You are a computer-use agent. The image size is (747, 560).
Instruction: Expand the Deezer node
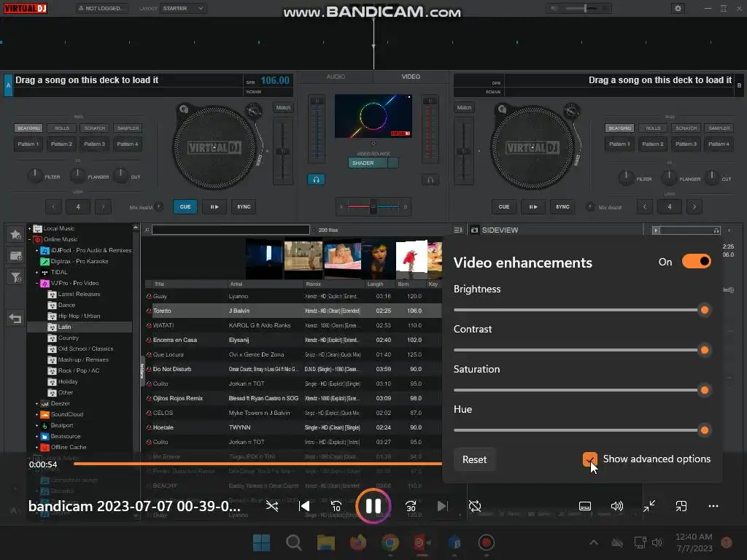click(36, 404)
